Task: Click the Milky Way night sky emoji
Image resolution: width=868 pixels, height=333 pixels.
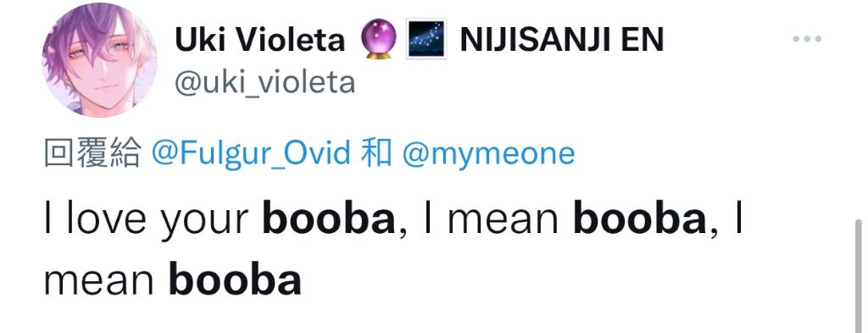Action: 426,39
